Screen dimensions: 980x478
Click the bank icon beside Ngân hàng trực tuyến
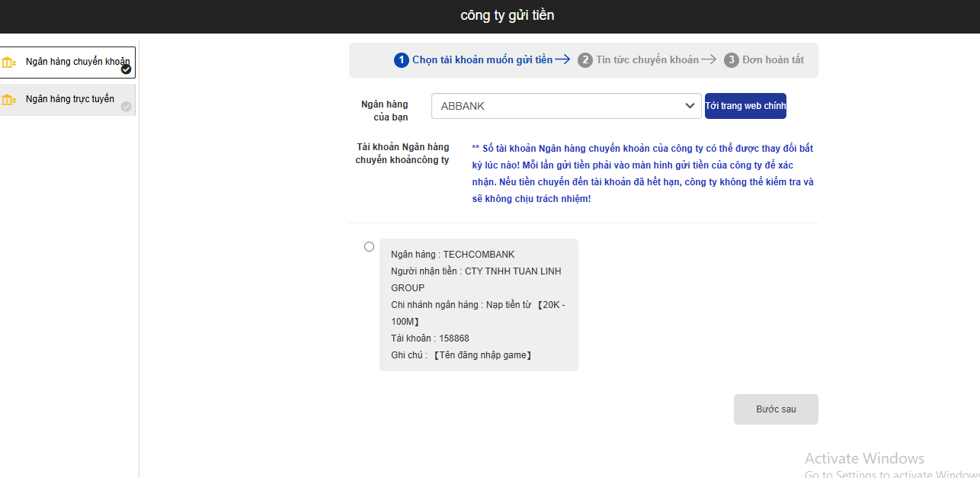9,100
